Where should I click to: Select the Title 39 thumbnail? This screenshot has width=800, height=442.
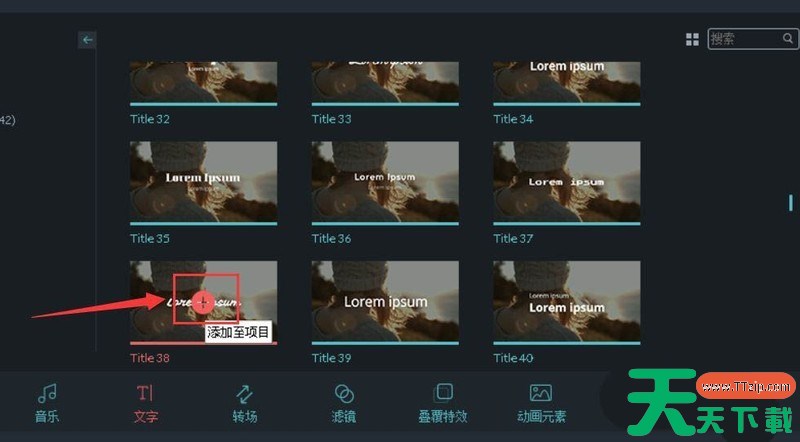385,301
